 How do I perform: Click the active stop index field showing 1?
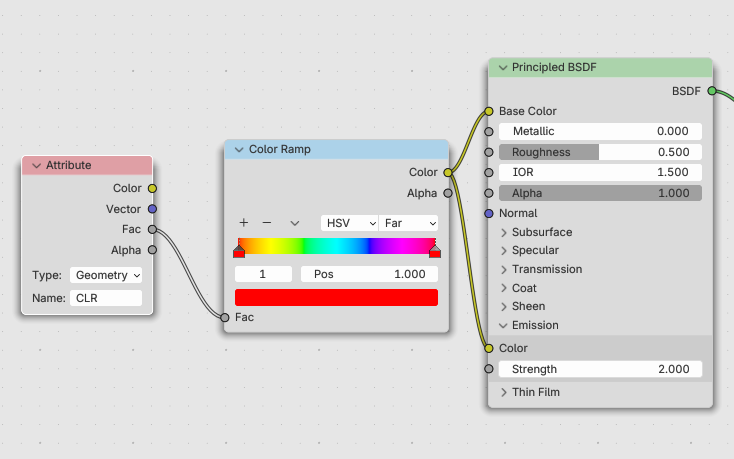point(263,274)
